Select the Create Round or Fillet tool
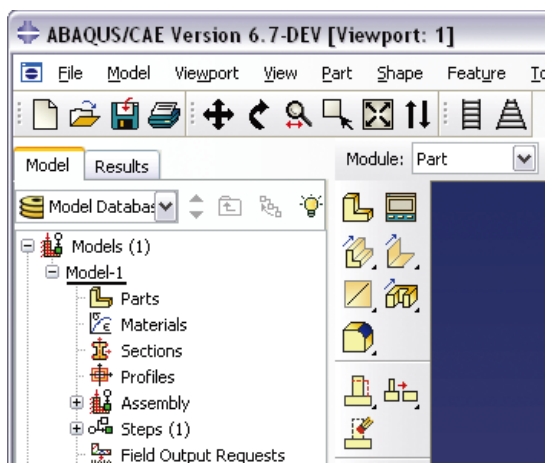This screenshot has width=558, height=473. 358,337
